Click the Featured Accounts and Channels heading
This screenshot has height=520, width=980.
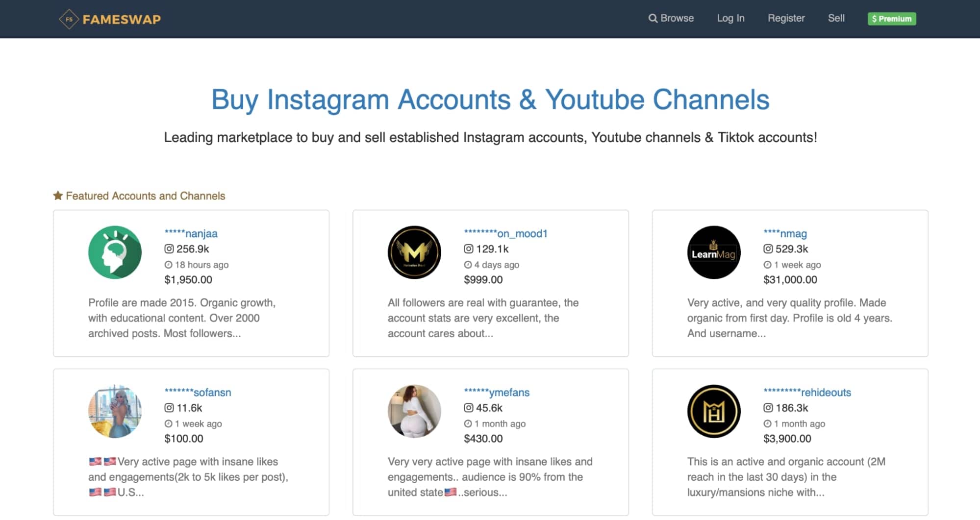point(146,196)
